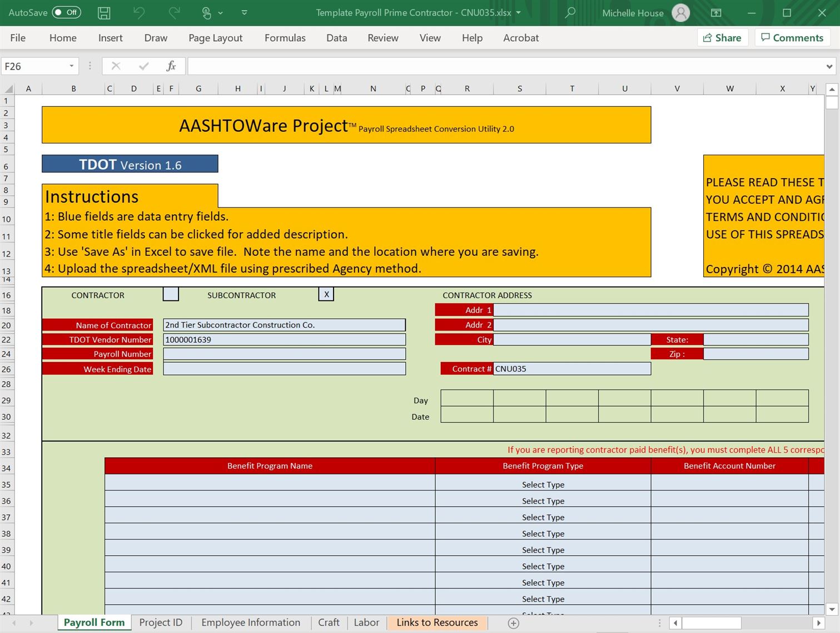Toggle the SUBCONTRACTOR X checkbox
The height and width of the screenshot is (633, 840).
click(326, 294)
